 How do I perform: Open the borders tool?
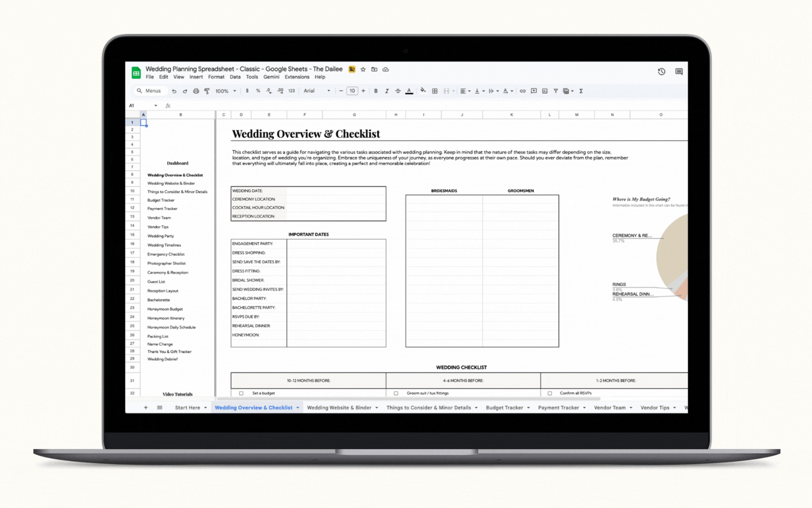(435, 91)
